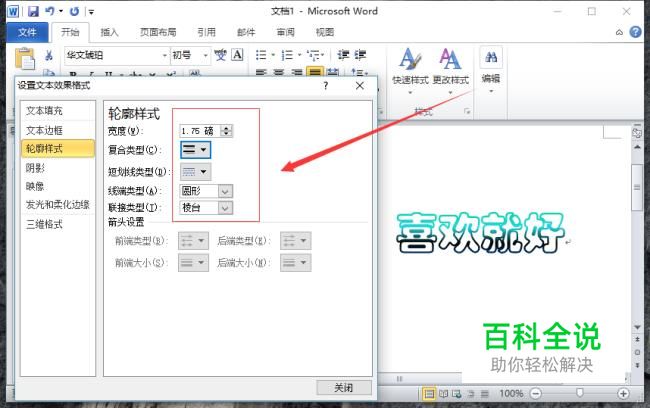
Task: Switch to Draft view in status bar
Action: coord(485,393)
